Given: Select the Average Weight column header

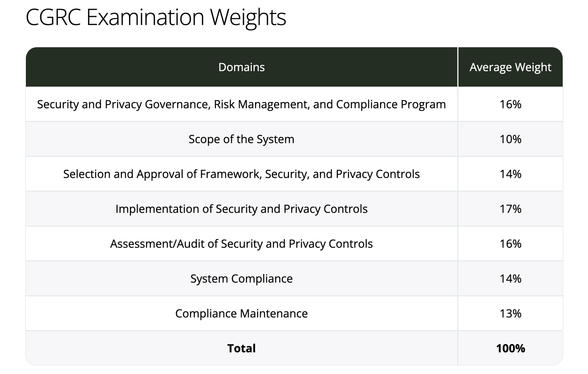Looking at the screenshot, I should (510, 67).
